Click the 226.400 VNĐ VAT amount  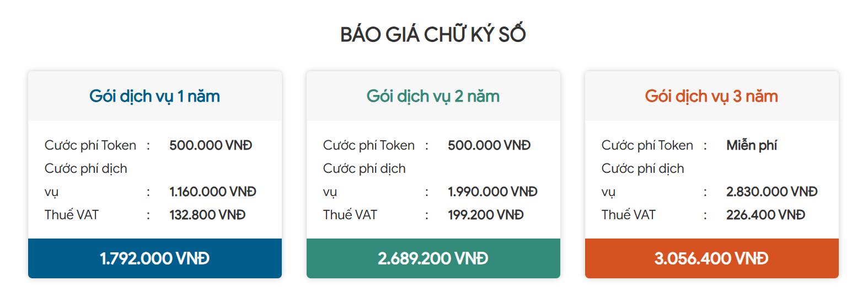pos(765,215)
